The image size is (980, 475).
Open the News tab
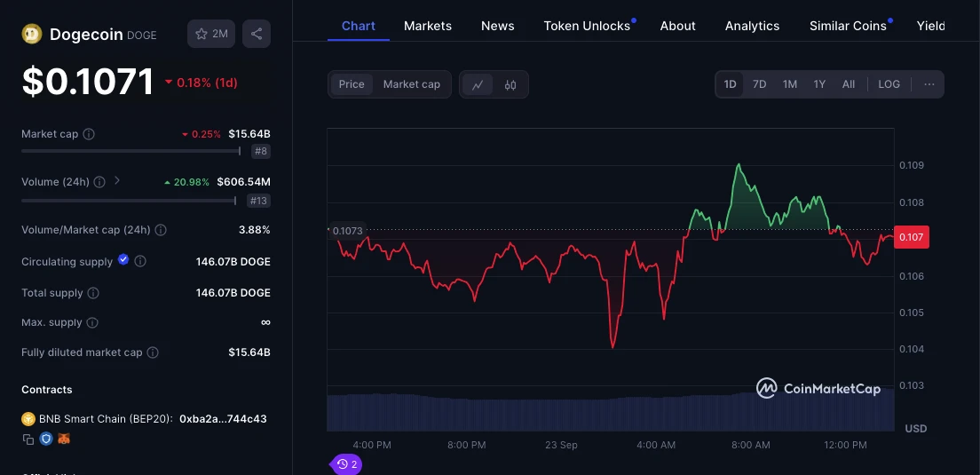pos(497,26)
